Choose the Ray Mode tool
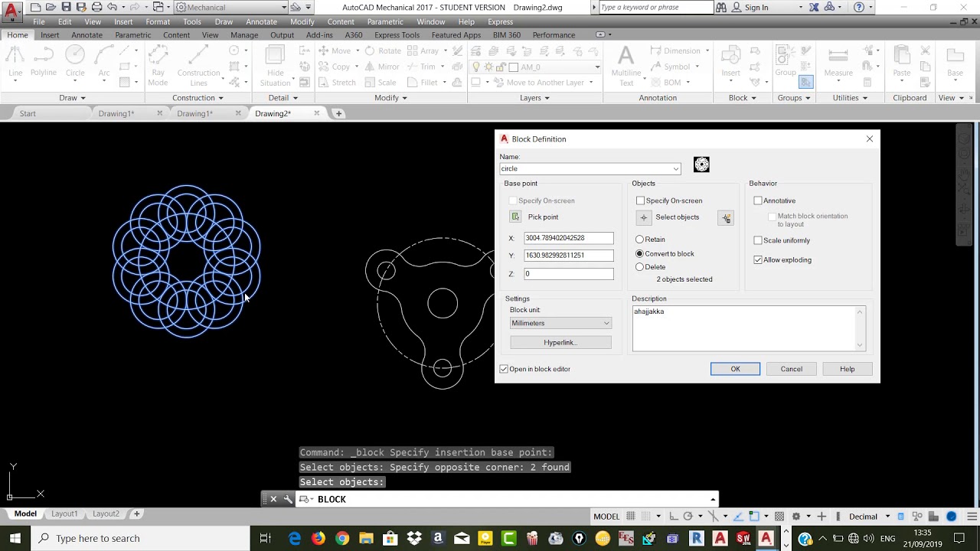The height and width of the screenshot is (551, 980). click(x=158, y=66)
